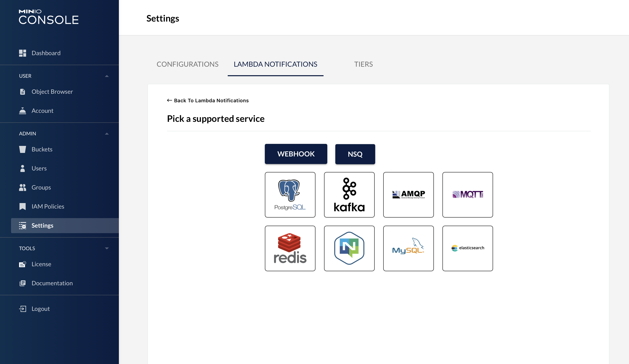Viewport: 629px width, 364px height.
Task: Open IAM Policies in sidebar
Action: pyautogui.click(x=48, y=207)
